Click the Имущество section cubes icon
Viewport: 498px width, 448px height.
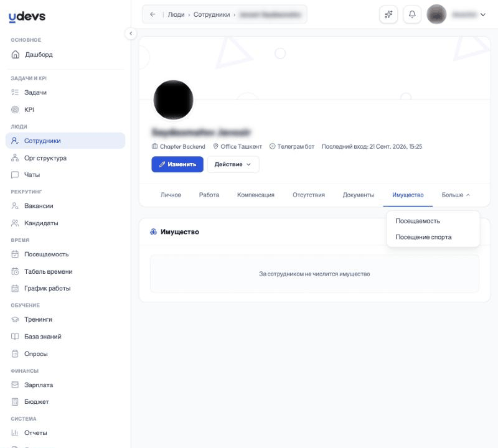pos(153,232)
